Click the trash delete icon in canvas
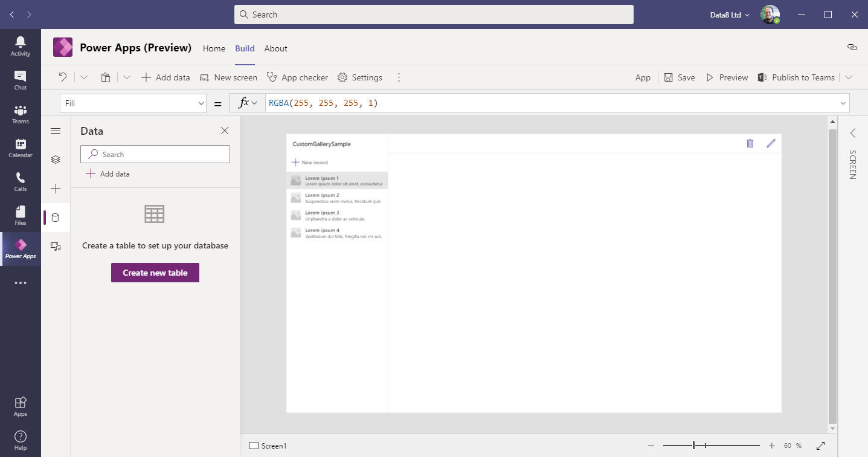This screenshot has width=868, height=457. click(750, 143)
